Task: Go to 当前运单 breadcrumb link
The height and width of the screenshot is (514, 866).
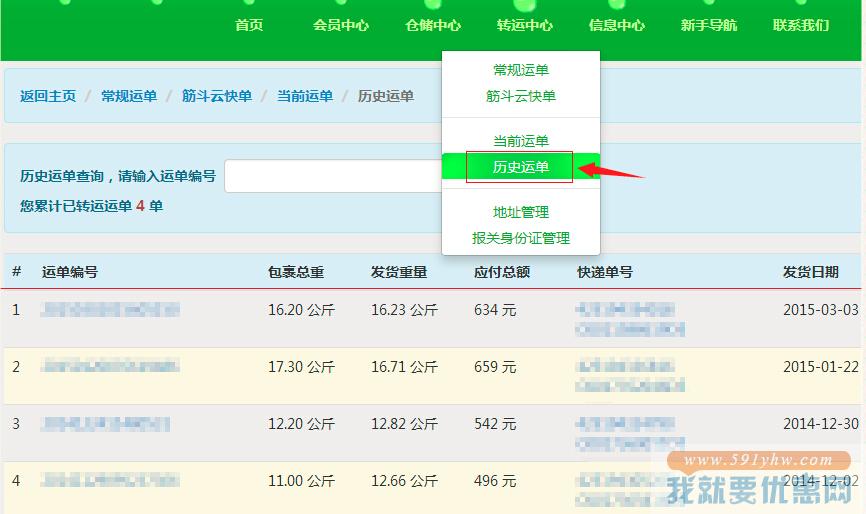Action: (x=305, y=96)
